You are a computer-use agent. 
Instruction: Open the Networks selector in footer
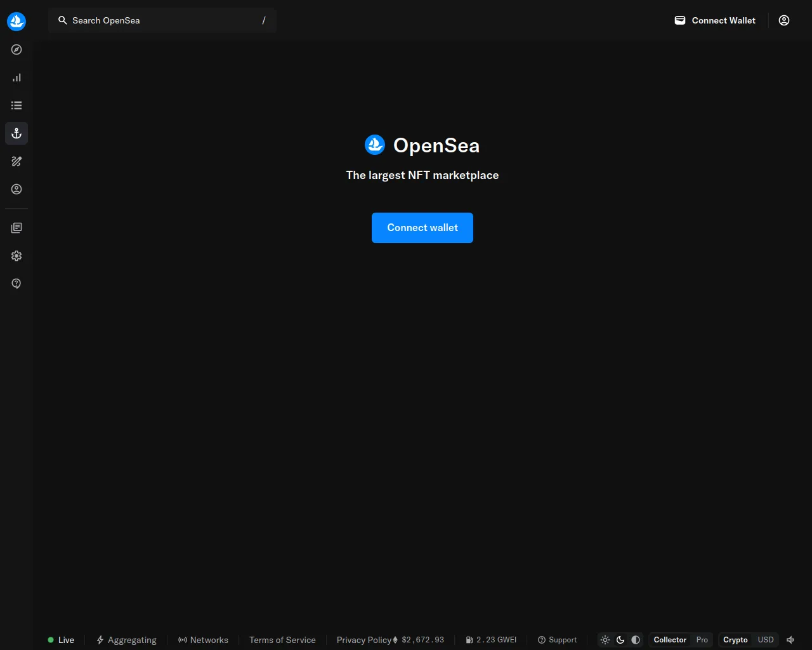(203, 640)
